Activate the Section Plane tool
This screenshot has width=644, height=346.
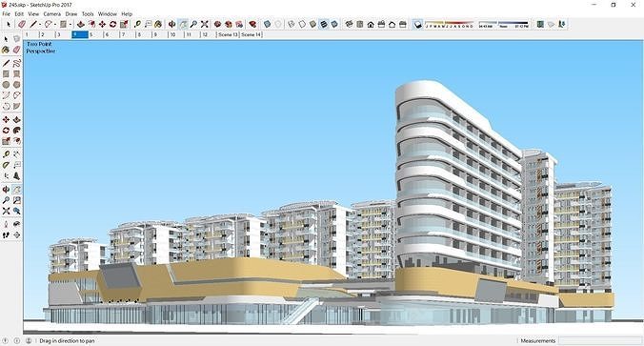click(x=16, y=235)
